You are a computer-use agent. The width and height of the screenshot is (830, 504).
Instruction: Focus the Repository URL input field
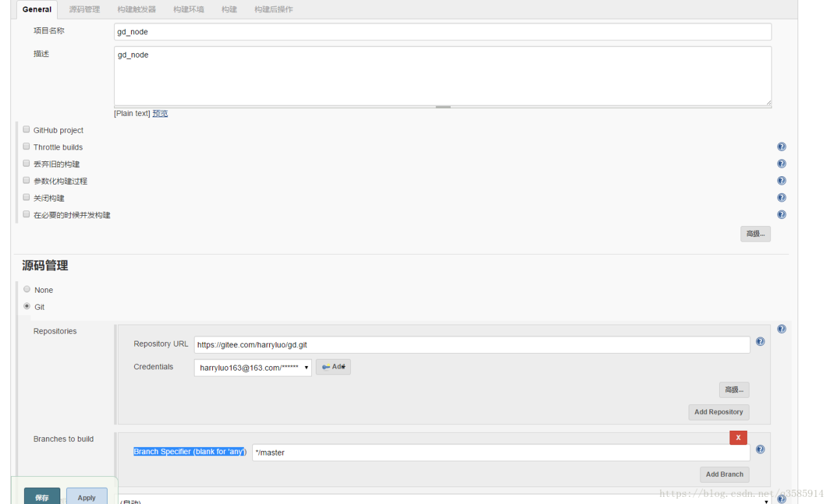pyautogui.click(x=472, y=345)
